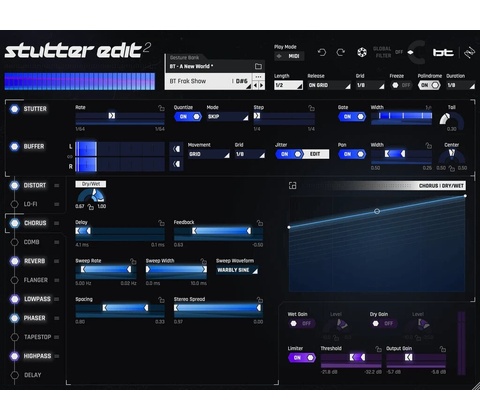Click the lock icon for Sweep Width
The width and height of the screenshot is (480, 420).
(x=203, y=261)
